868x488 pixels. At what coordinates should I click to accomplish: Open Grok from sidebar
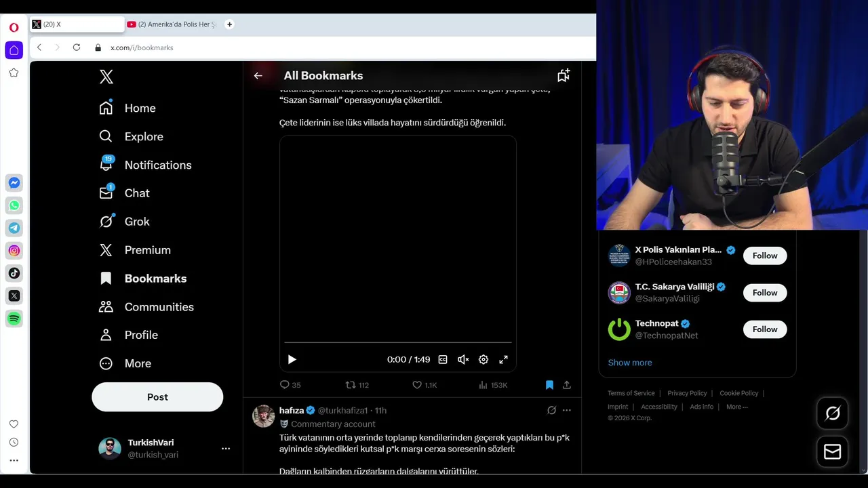pos(124,222)
